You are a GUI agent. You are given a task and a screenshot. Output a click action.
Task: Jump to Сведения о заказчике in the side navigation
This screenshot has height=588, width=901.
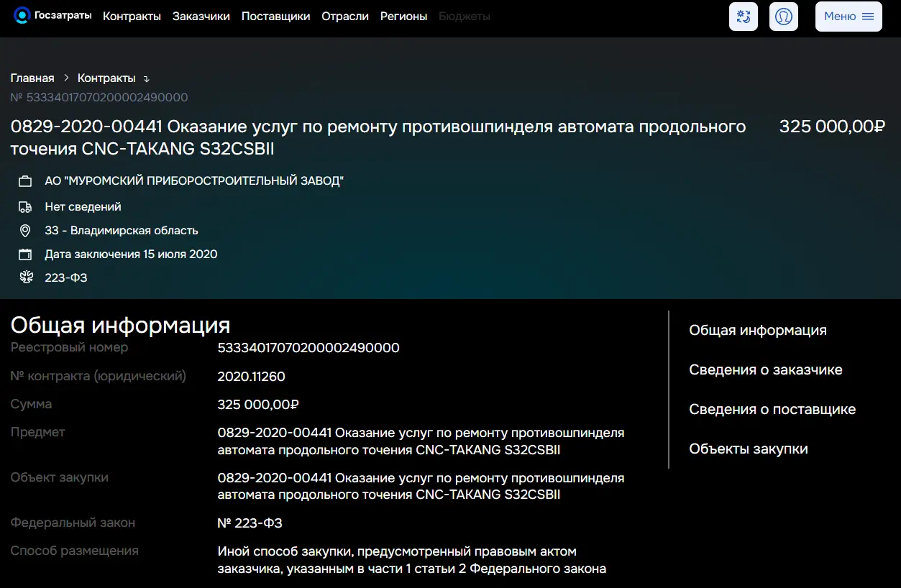(x=766, y=370)
